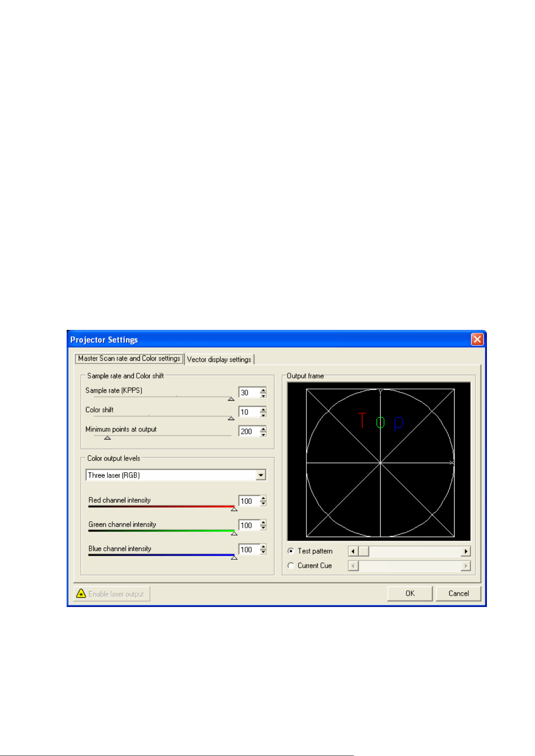This screenshot has height=756, width=535.
Task: Click the Output frame test pattern preview
Action: (x=379, y=462)
